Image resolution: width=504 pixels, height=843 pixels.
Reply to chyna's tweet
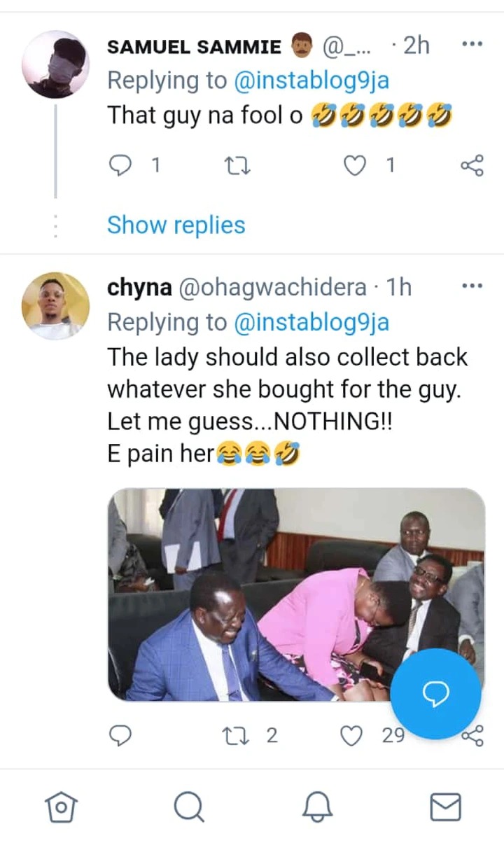tap(122, 735)
